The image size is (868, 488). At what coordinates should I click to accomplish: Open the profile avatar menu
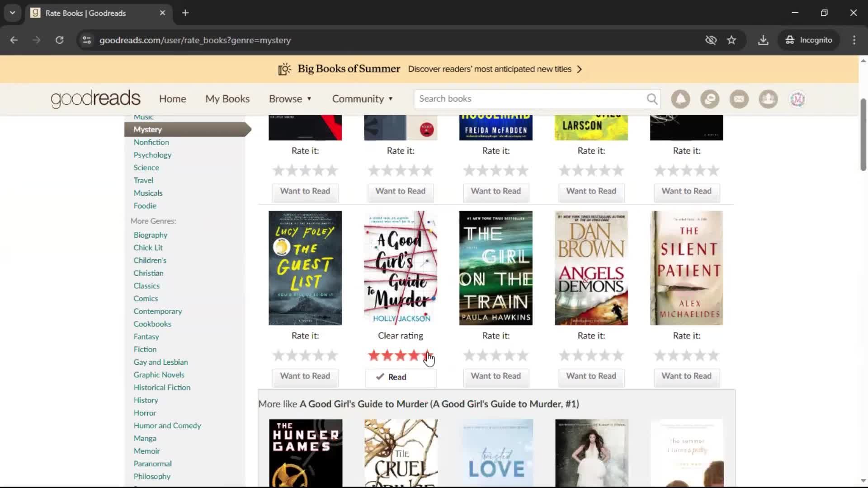(797, 99)
